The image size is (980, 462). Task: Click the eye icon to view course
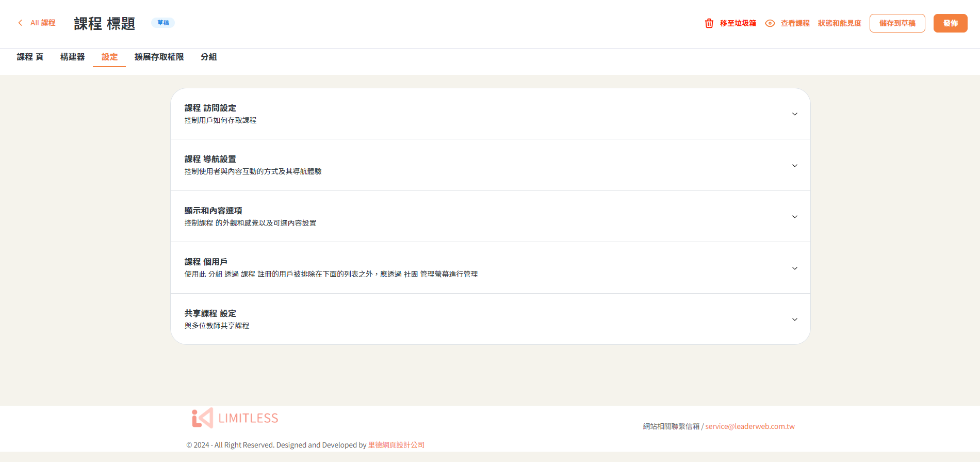point(770,23)
